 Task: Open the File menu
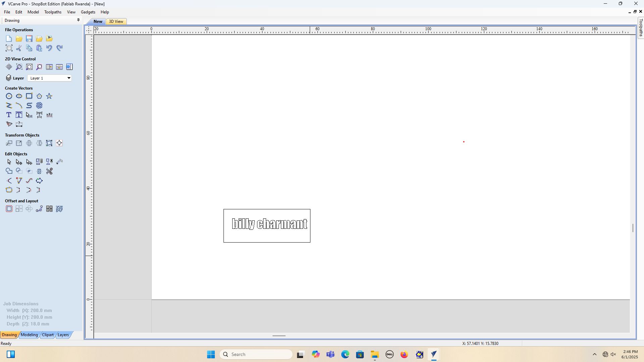(7, 12)
